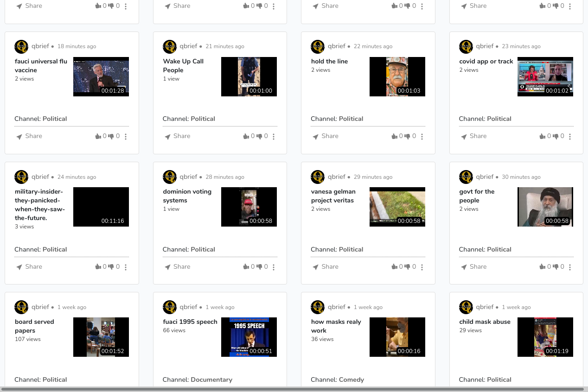Open qbrief avatar on 'child mask abuse' card
The height and width of the screenshot is (392, 588).
click(x=466, y=307)
